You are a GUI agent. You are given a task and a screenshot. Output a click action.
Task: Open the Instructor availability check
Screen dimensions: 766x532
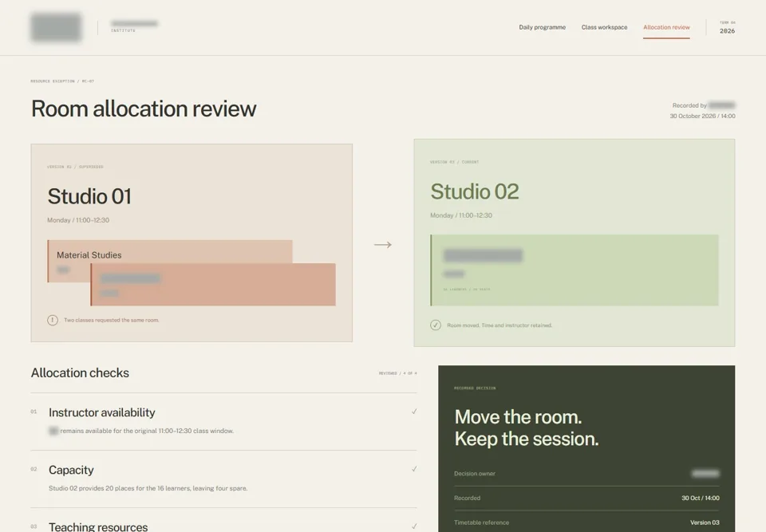(x=101, y=413)
